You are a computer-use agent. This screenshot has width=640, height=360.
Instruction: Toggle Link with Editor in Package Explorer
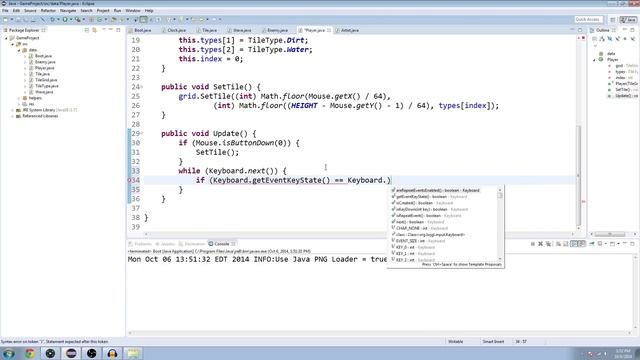tap(95, 30)
